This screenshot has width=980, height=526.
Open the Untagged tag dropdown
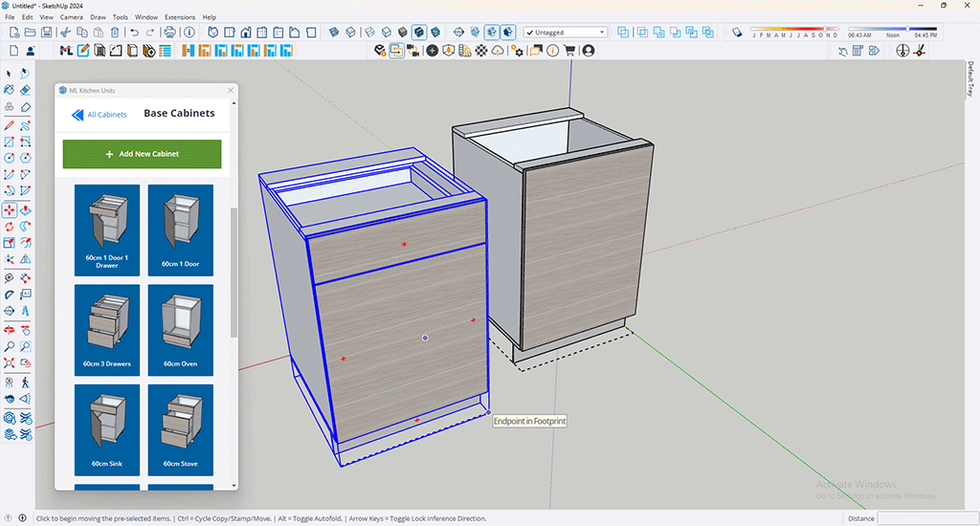[x=565, y=33]
